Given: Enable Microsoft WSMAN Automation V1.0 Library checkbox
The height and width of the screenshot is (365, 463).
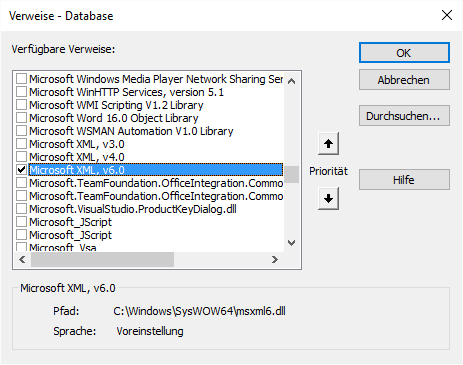Looking at the screenshot, I should pos(22,131).
